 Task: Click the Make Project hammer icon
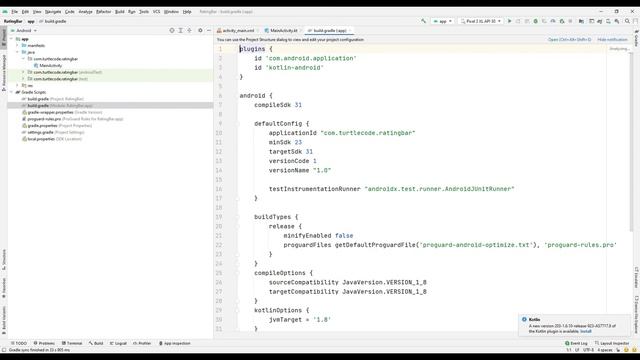coord(424,21)
